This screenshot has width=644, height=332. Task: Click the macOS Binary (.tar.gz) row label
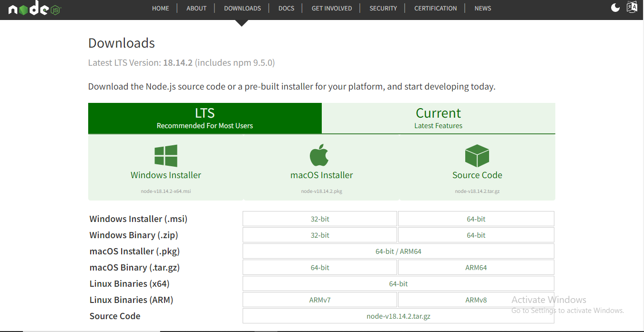134,268
